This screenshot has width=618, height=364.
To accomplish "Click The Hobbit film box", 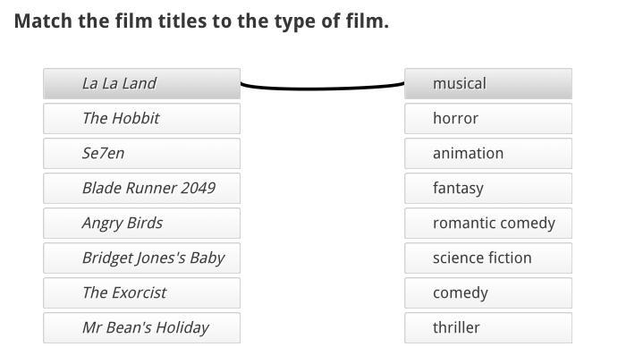I will tap(141, 118).
